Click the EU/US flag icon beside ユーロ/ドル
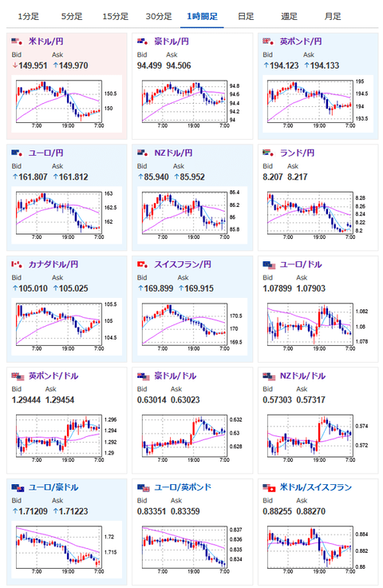The width and height of the screenshot is (383, 588). click(x=269, y=265)
